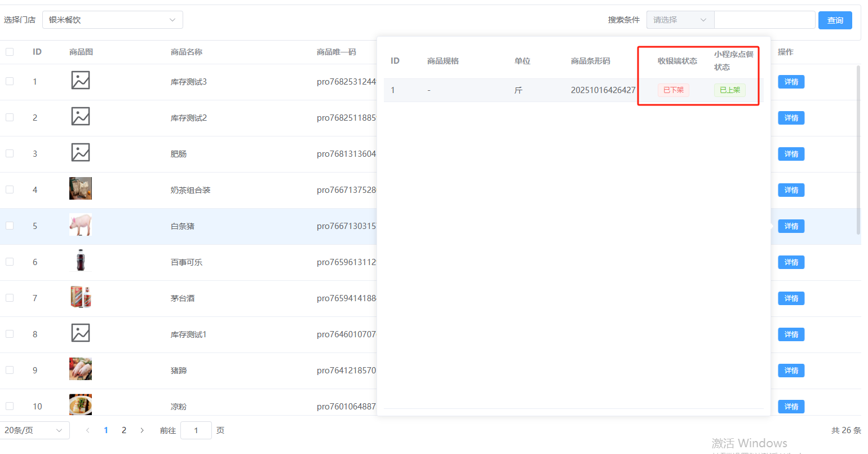
Task: Open the 百事可乐 bottle thumbnail
Action: tap(81, 261)
